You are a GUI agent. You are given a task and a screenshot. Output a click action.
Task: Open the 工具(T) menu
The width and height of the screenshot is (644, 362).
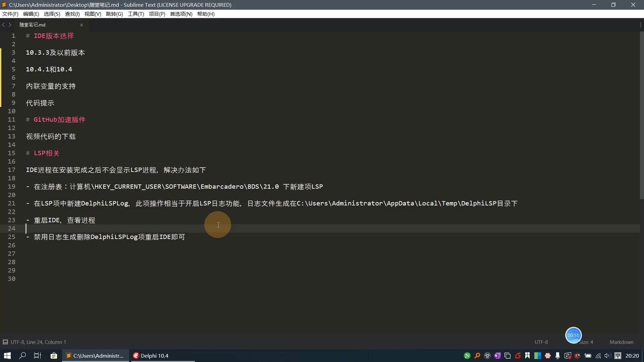[136, 14]
